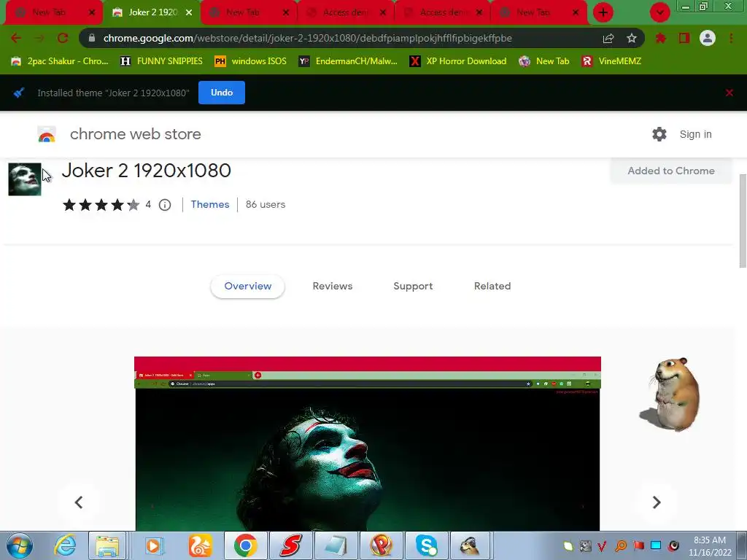The image size is (747, 560).
Task: Open the notepad taskbar icon
Action: point(336,545)
